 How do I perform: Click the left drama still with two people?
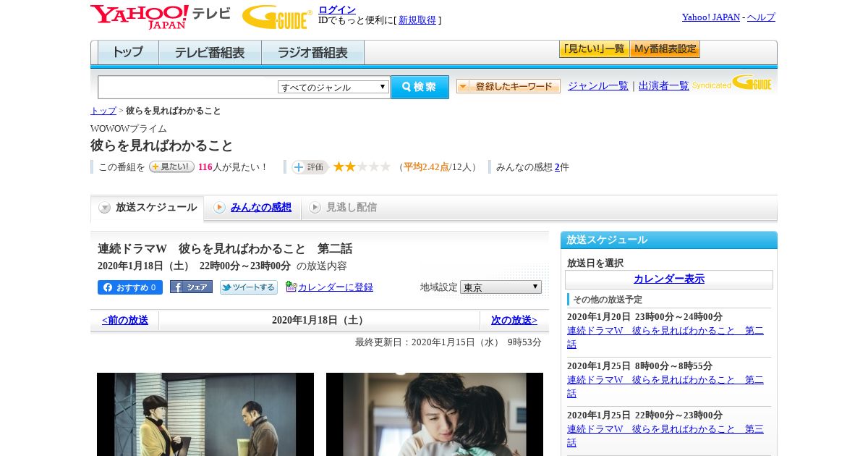tap(205, 414)
